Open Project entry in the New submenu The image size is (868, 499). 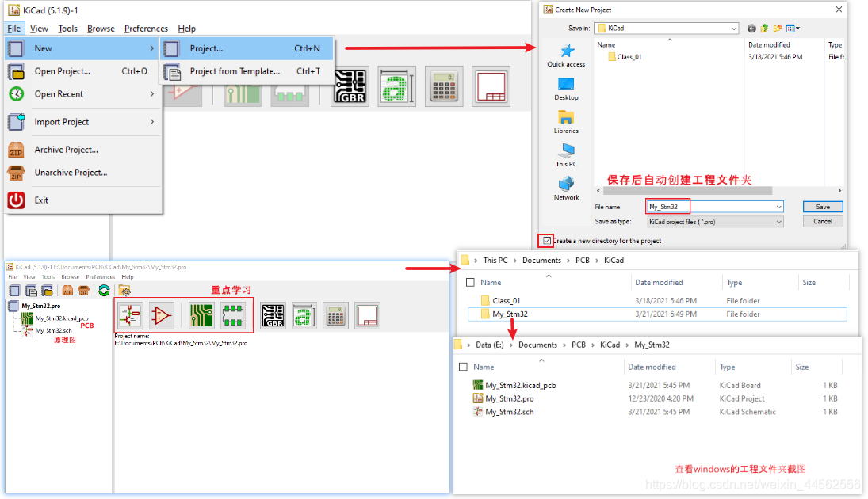[x=247, y=48]
